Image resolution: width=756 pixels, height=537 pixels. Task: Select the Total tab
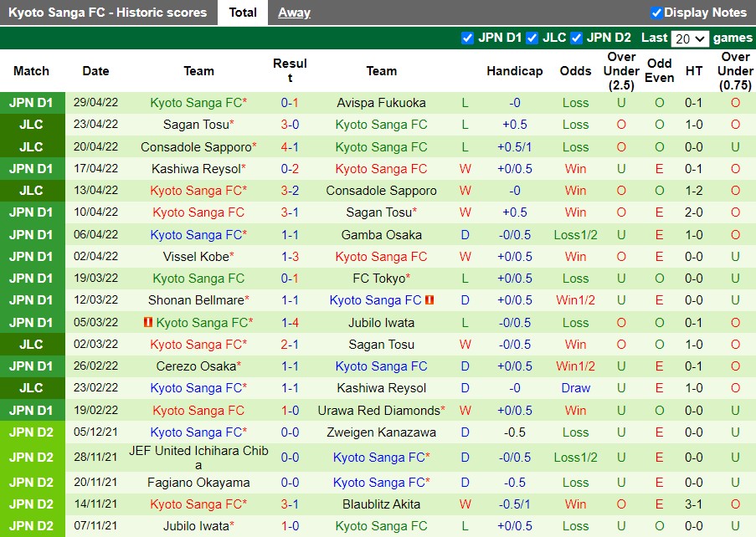[243, 12]
